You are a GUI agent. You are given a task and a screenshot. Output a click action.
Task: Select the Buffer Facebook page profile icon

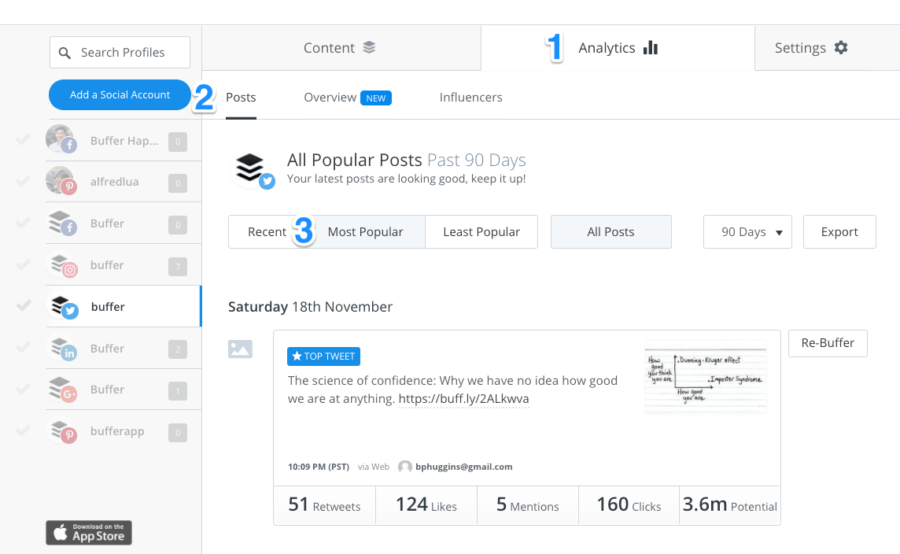62,223
